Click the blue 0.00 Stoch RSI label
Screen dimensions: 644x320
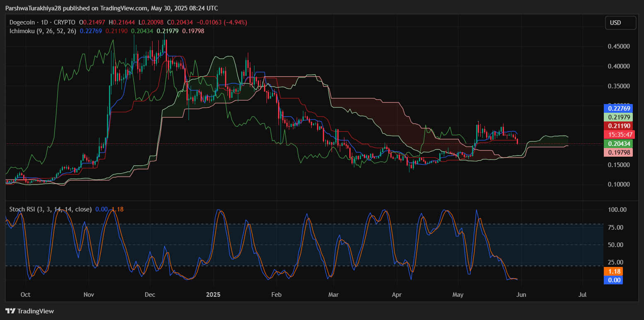614,280
